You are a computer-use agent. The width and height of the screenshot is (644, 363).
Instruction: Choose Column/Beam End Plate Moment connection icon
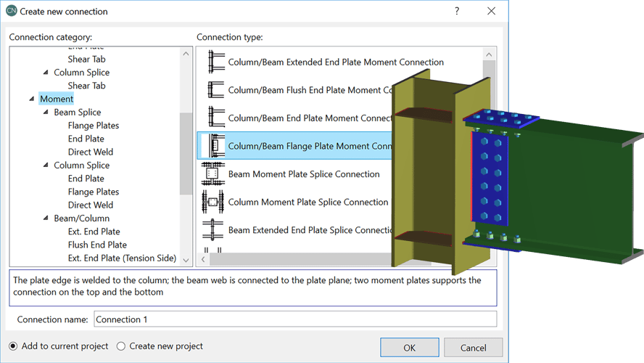[x=215, y=118]
